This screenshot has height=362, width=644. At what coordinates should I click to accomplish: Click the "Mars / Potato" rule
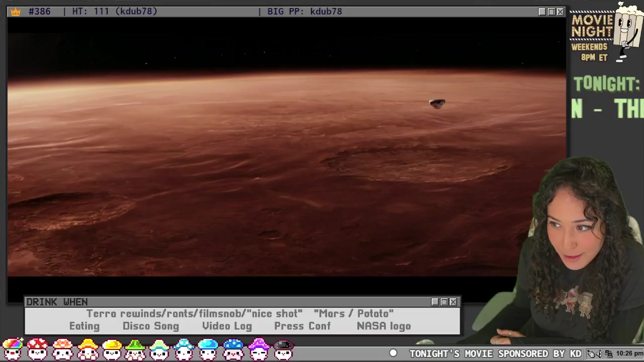coord(354,314)
